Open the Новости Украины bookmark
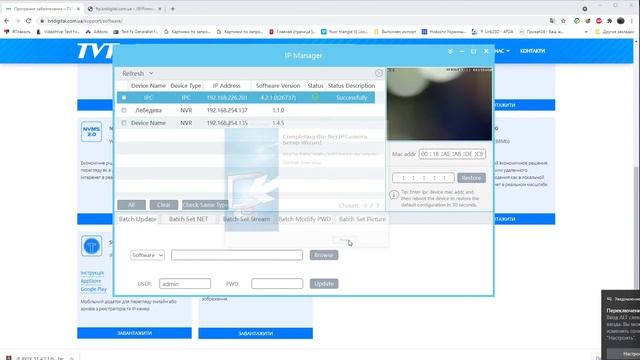The width and height of the screenshot is (640, 360). 444,31
